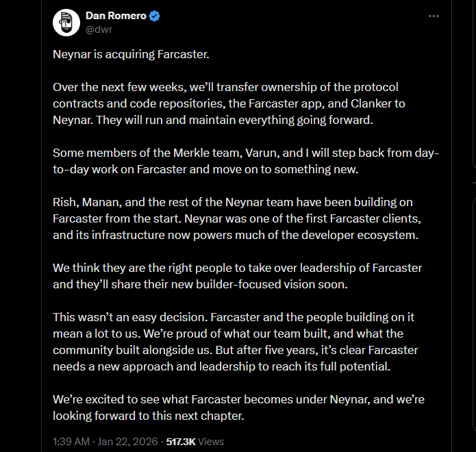Open the @dwr handle link
This screenshot has height=452, width=476.
click(99, 29)
